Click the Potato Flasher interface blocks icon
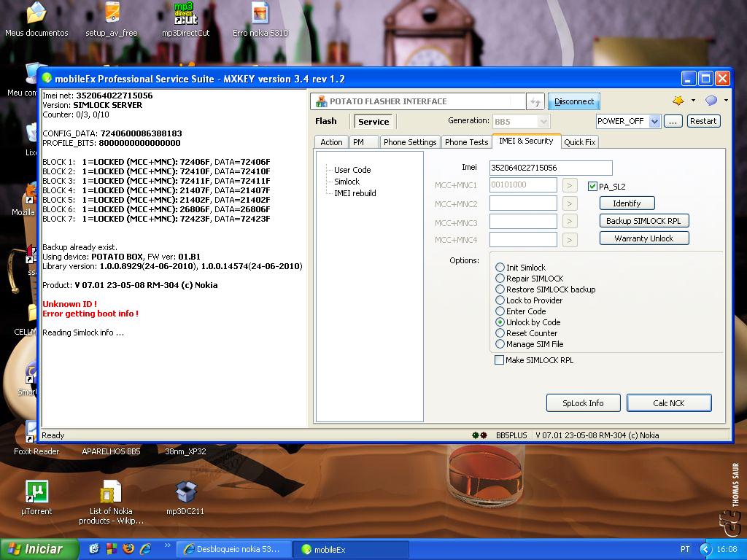The width and height of the screenshot is (747, 560). (x=322, y=101)
